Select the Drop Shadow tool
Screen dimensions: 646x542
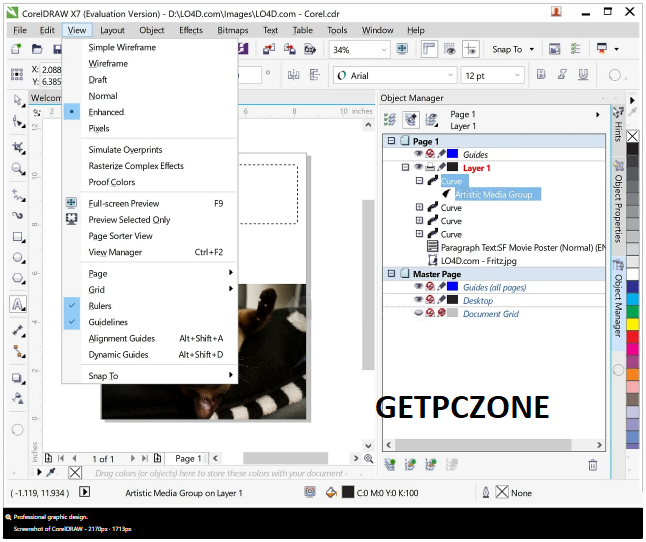pos(18,378)
